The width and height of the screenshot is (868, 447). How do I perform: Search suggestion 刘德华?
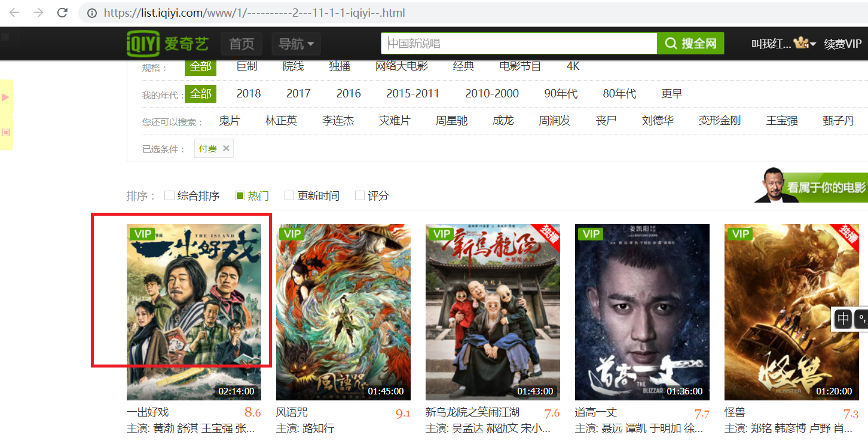click(x=658, y=121)
